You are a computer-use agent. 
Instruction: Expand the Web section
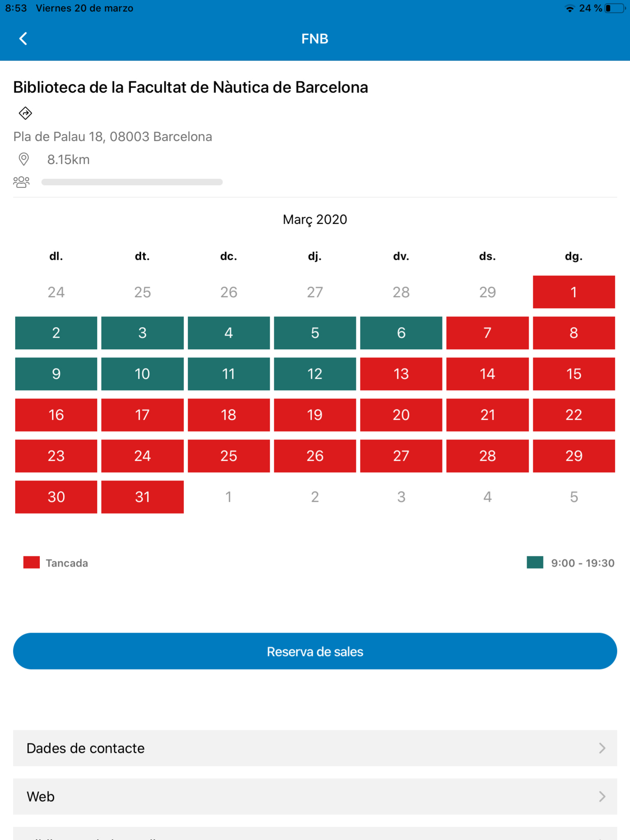315,796
